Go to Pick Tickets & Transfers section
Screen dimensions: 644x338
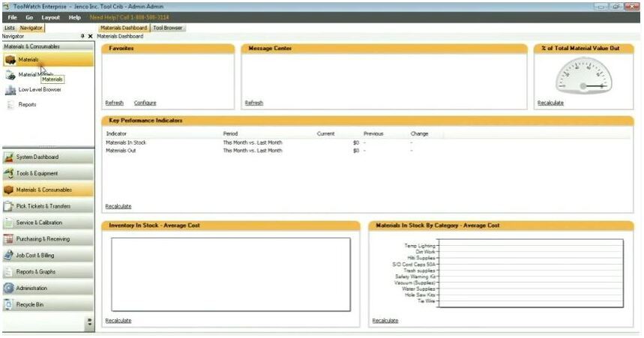coord(48,206)
